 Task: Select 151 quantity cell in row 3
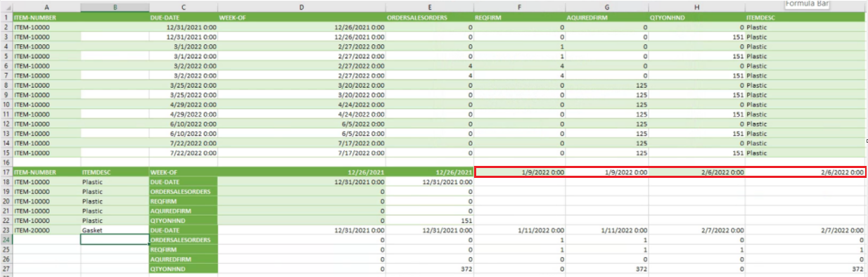pyautogui.click(x=696, y=37)
